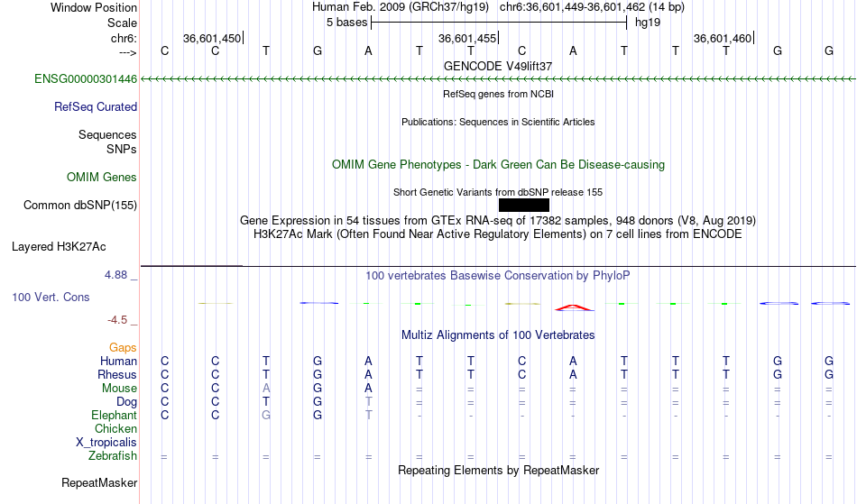Click the ENSG00000301446 gene label

(86, 79)
